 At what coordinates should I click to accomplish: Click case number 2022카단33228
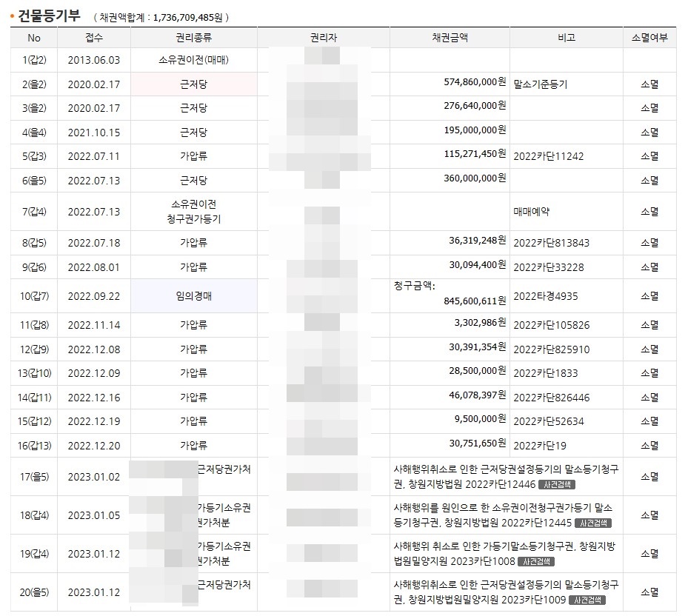[x=548, y=267]
